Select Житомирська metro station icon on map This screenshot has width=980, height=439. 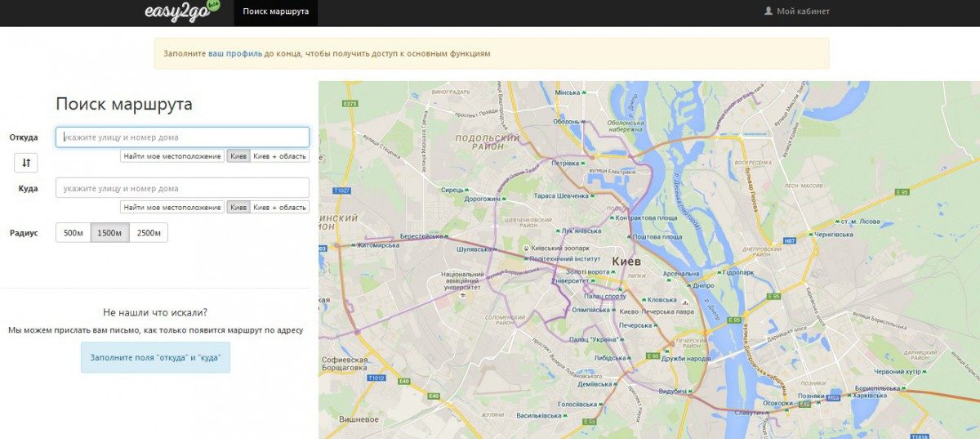click(x=351, y=244)
